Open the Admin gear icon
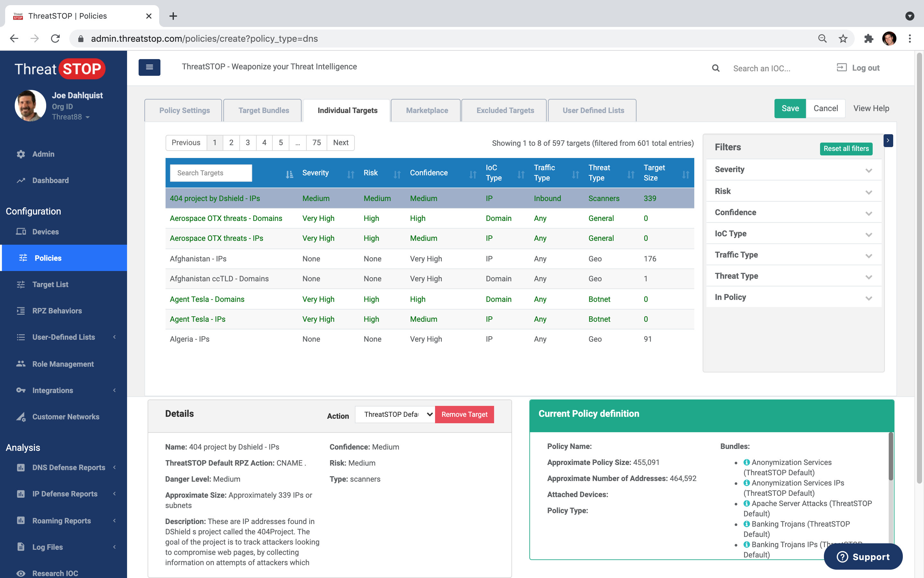 click(x=21, y=154)
